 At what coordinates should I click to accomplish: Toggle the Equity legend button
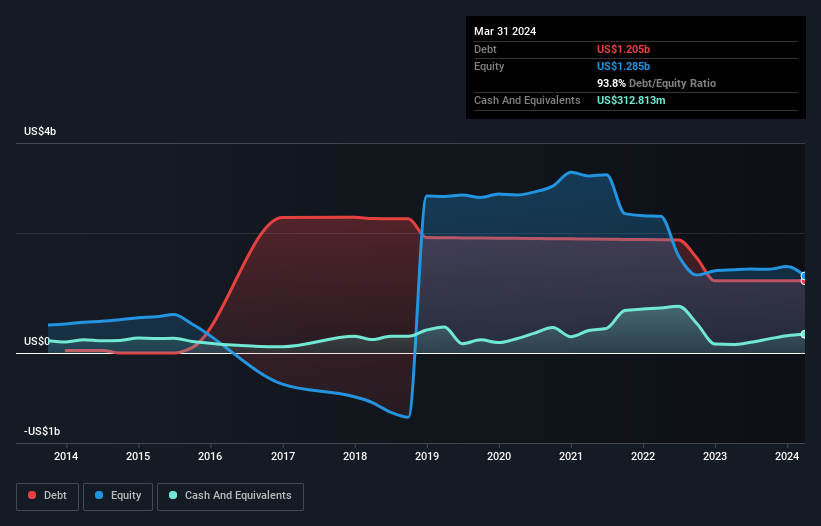(x=118, y=496)
